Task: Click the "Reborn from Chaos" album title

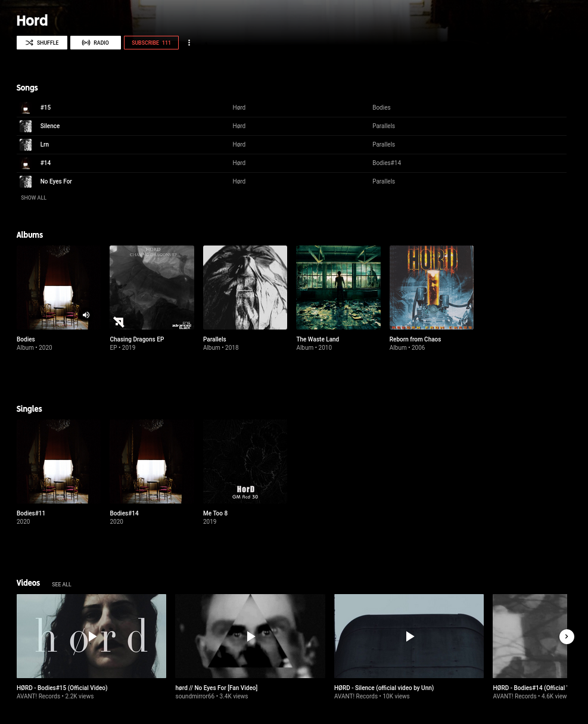Action: (x=415, y=340)
